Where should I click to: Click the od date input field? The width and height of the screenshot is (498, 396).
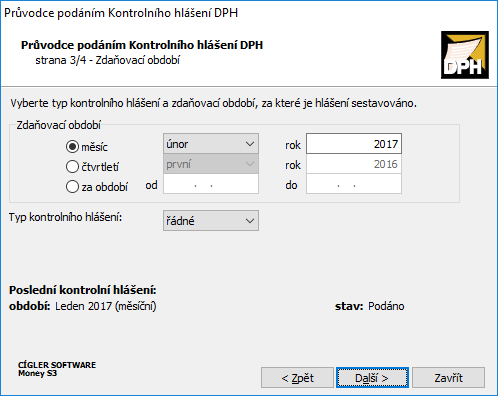(211, 184)
